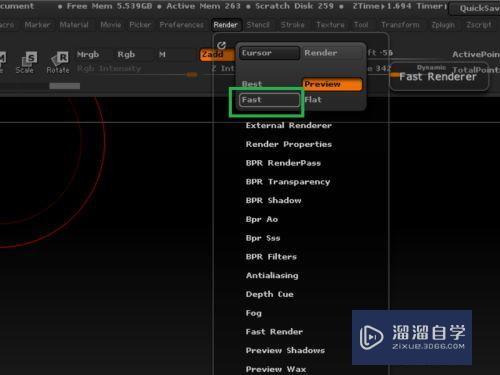Select the Rotate transform icon
The width and height of the screenshot is (500, 375).
point(58,62)
